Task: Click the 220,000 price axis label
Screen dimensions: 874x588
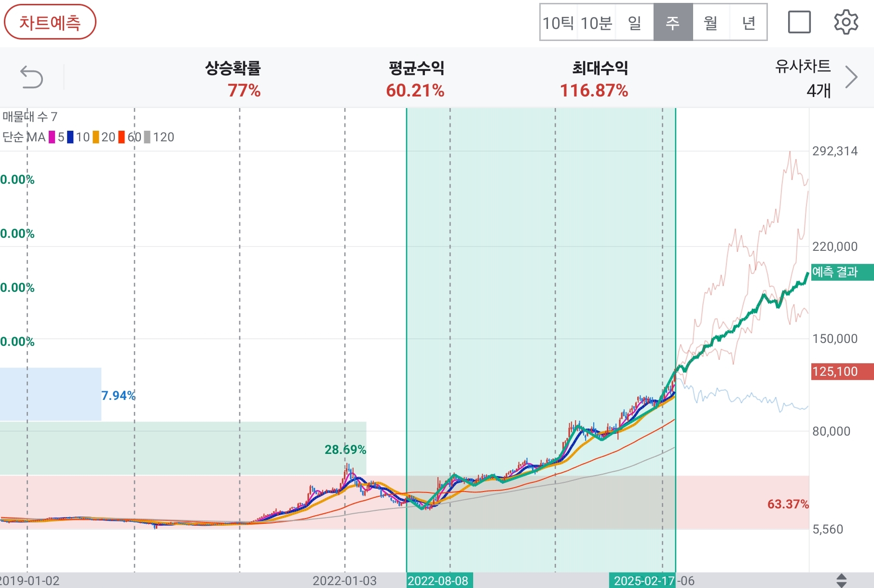Action: [x=835, y=246]
